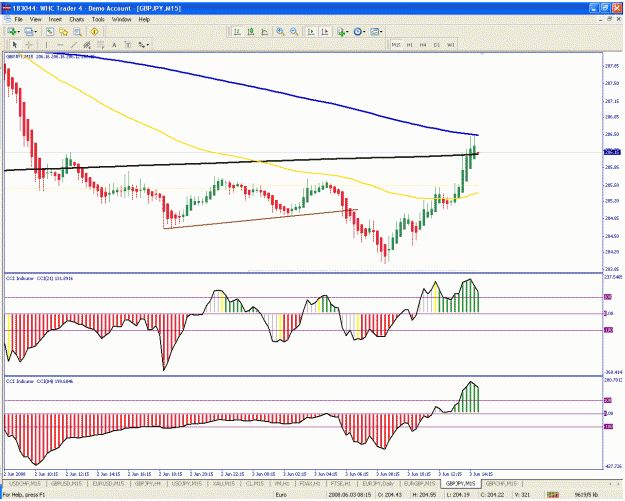Expand the arrows objects dropdown

(x=147, y=45)
